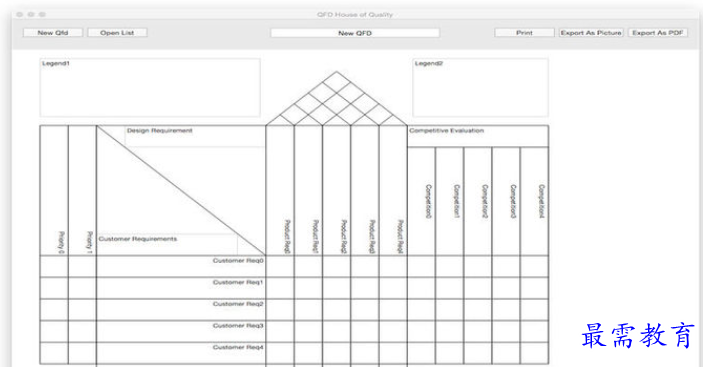Select the top diamond cell of the roof

coord(337,82)
